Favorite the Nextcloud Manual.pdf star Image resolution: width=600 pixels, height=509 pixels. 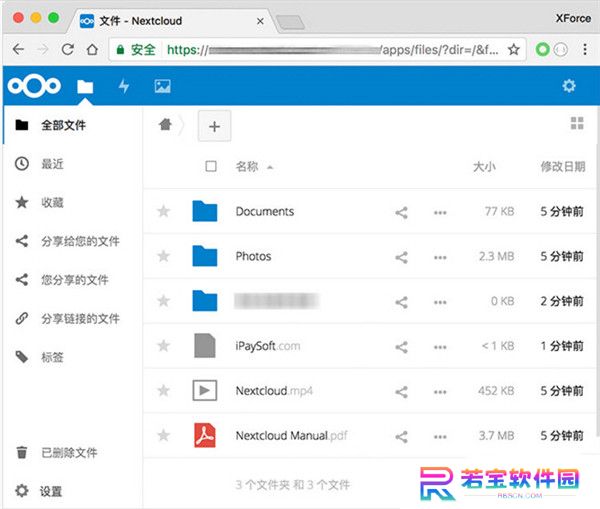point(164,435)
